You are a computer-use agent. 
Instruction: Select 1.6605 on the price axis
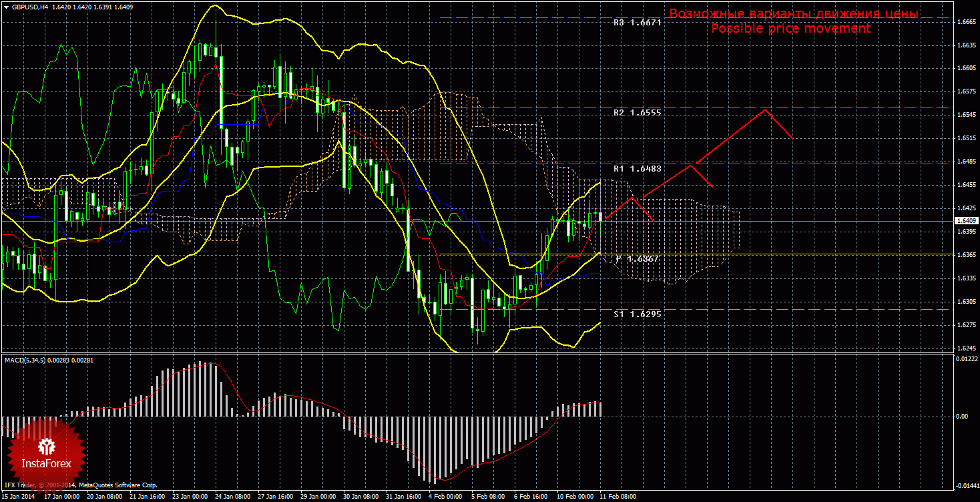point(967,68)
